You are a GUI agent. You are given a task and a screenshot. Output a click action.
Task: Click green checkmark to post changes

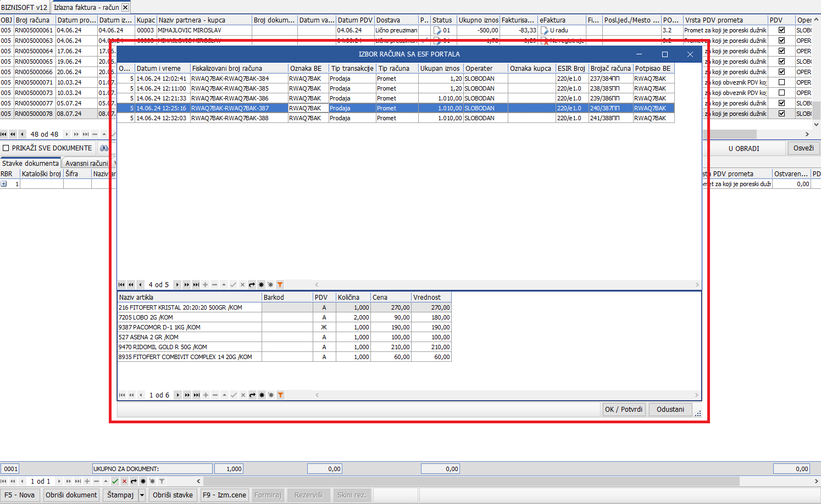[x=115, y=481]
